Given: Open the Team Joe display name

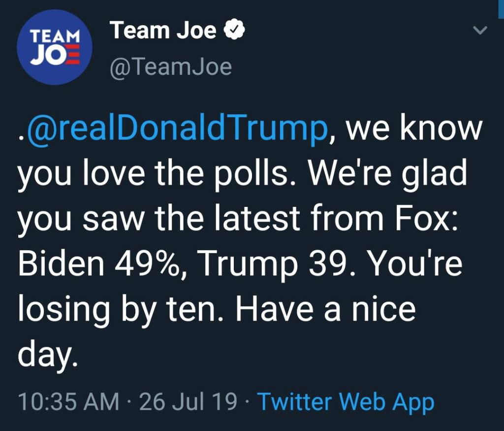Looking at the screenshot, I should tap(163, 31).
